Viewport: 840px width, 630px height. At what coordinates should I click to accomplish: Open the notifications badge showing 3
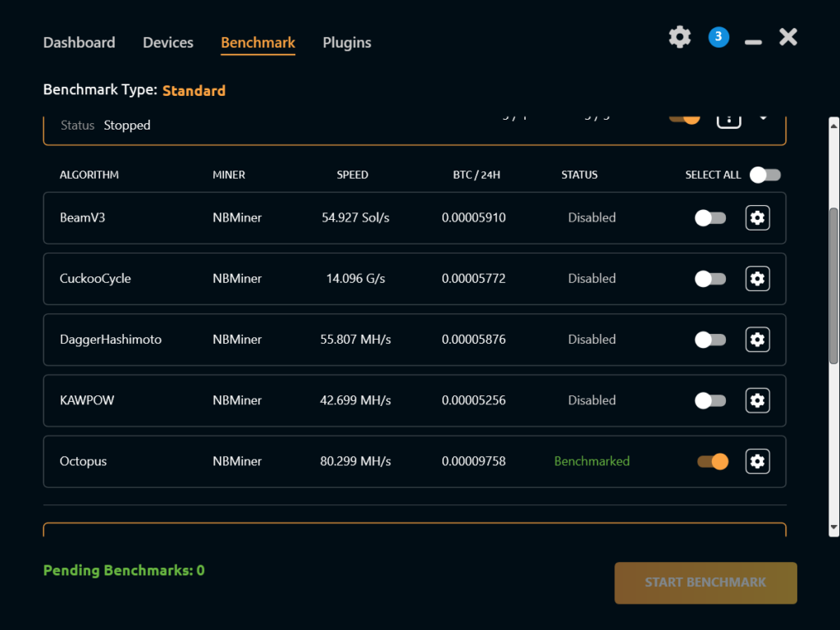tap(719, 37)
